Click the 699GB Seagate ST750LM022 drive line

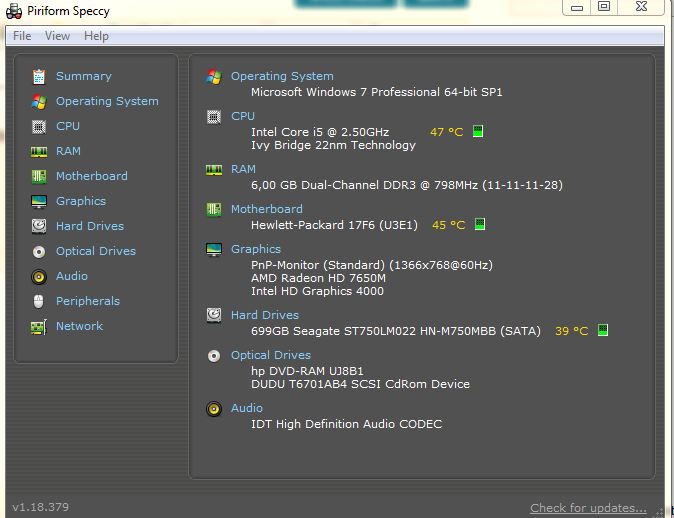click(x=395, y=331)
